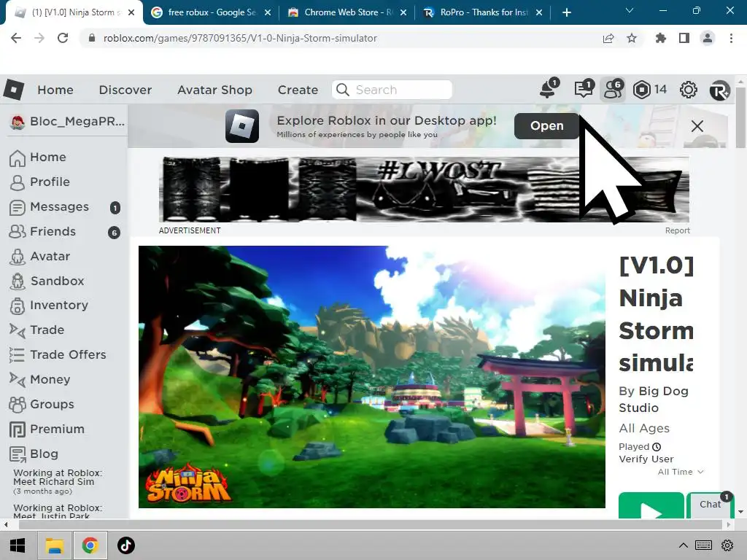Click the RoPro icon in the navbar
The height and width of the screenshot is (560, 747).
point(719,90)
